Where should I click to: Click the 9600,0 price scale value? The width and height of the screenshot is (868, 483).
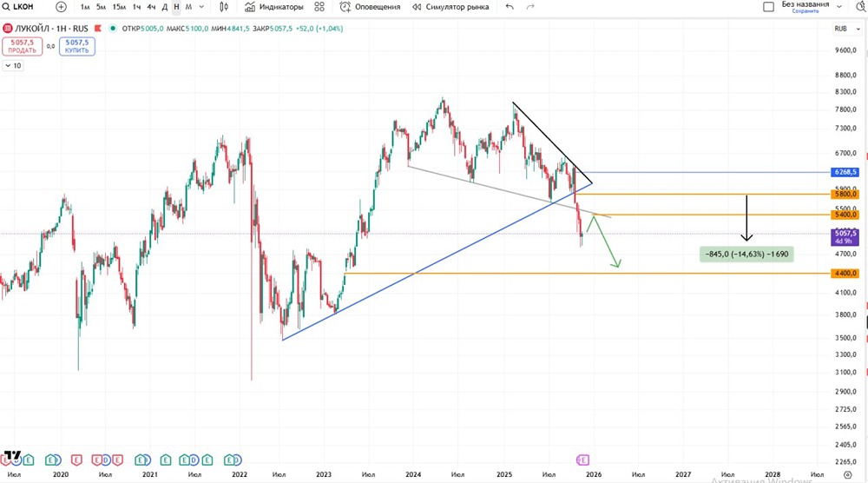tap(845, 50)
